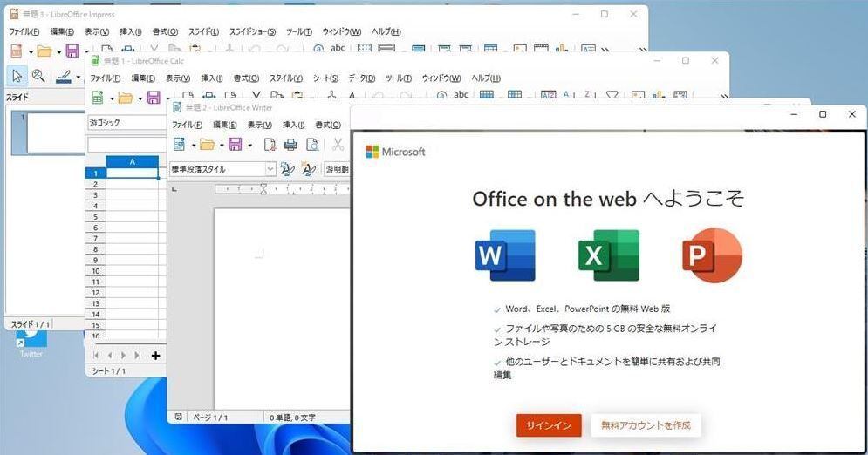Click New document icon in Writer toolbar
This screenshot has width=868, height=455.
[x=180, y=145]
